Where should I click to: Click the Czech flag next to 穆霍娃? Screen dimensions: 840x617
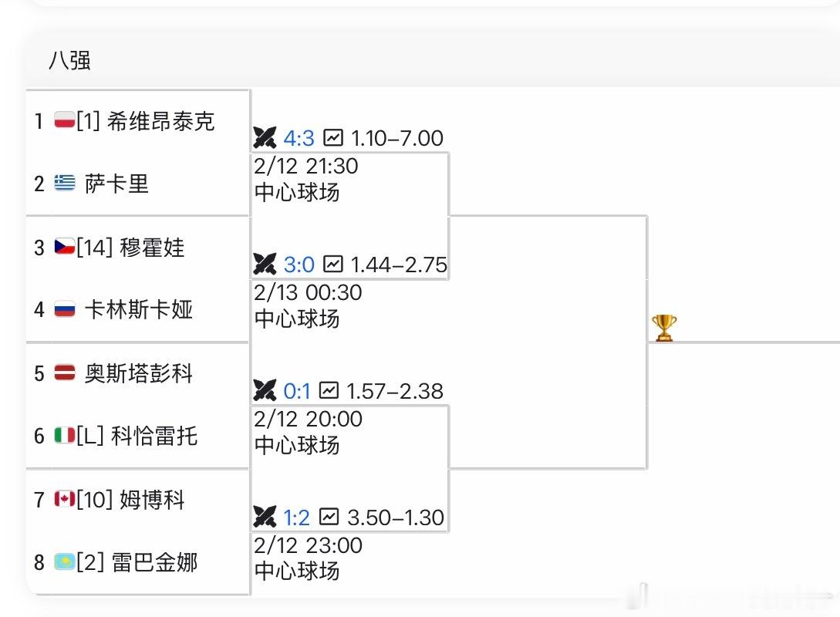click(x=65, y=248)
